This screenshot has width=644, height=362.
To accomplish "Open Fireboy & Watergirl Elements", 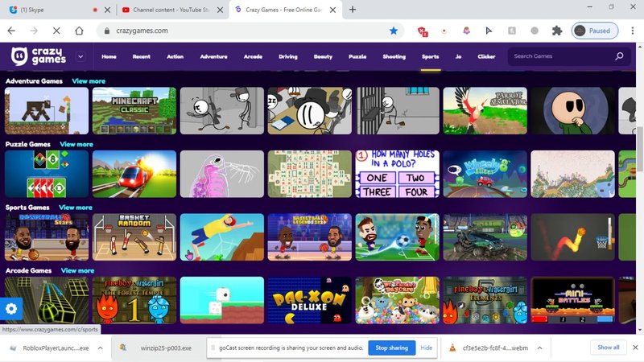I will tap(485, 300).
